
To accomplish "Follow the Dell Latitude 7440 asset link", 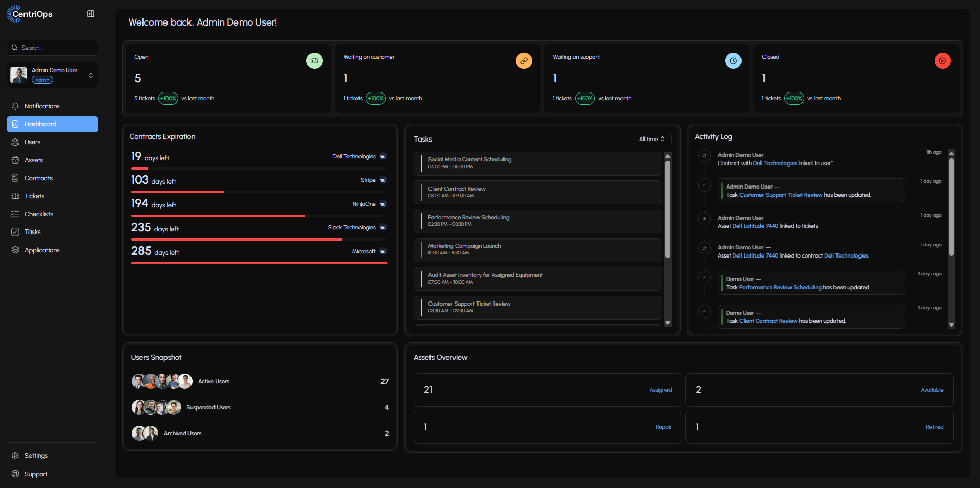I will [755, 226].
